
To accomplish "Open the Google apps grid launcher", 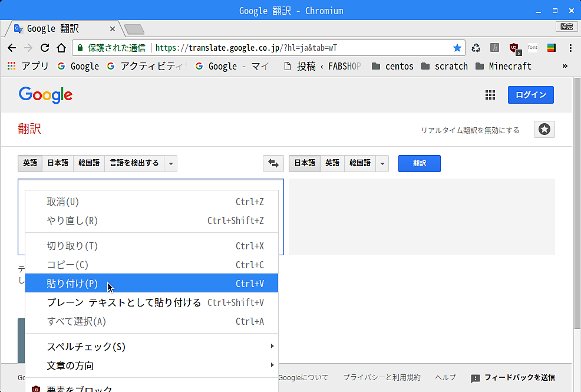I will (490, 95).
